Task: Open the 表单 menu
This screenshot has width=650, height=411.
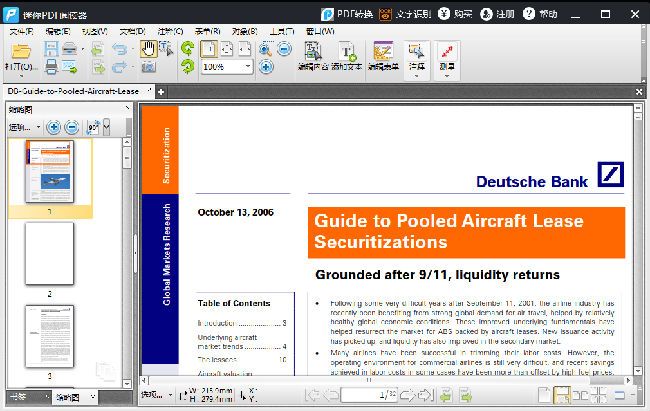Action: (207, 31)
